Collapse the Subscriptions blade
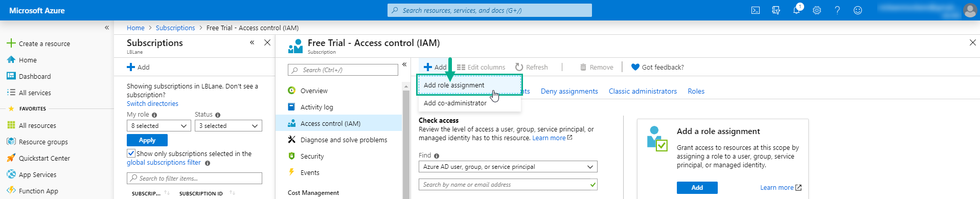The width and height of the screenshot is (980, 199). [252, 42]
